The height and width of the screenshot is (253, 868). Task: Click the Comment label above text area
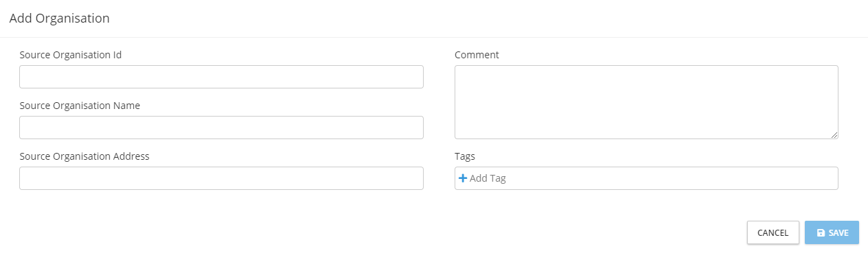pos(477,55)
